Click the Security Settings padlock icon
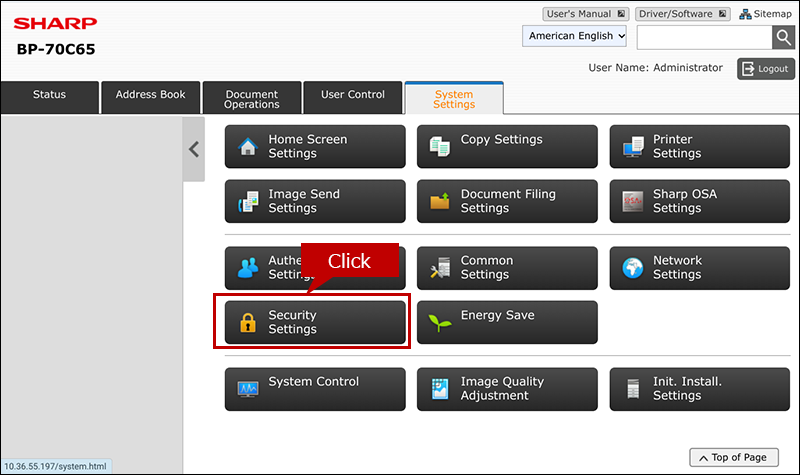The height and width of the screenshot is (475, 800). 248,322
